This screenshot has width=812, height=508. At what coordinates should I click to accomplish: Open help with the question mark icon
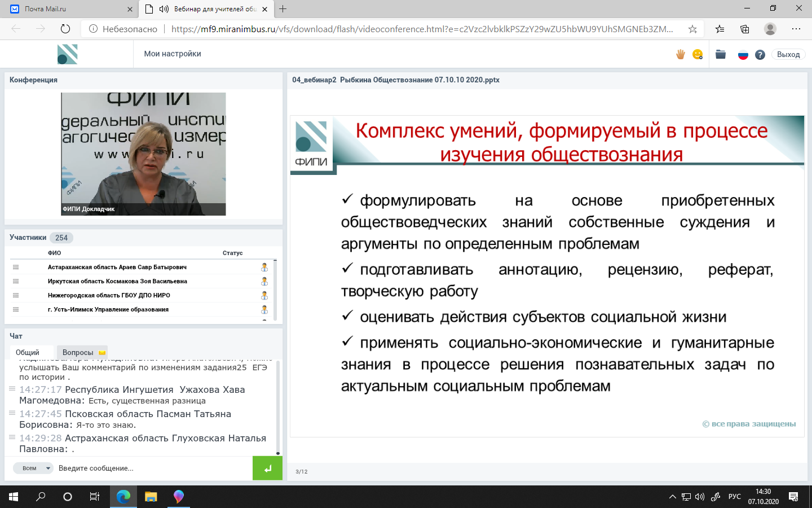(760, 55)
